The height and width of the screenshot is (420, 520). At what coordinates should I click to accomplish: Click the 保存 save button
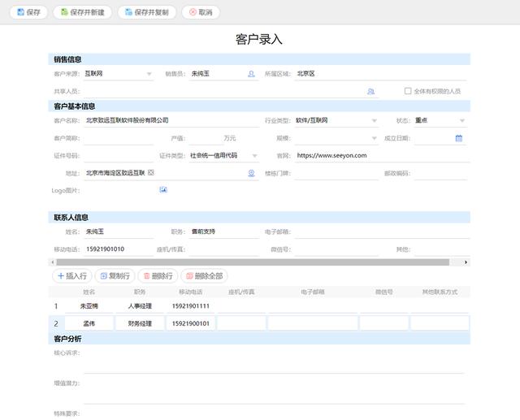pos(28,12)
